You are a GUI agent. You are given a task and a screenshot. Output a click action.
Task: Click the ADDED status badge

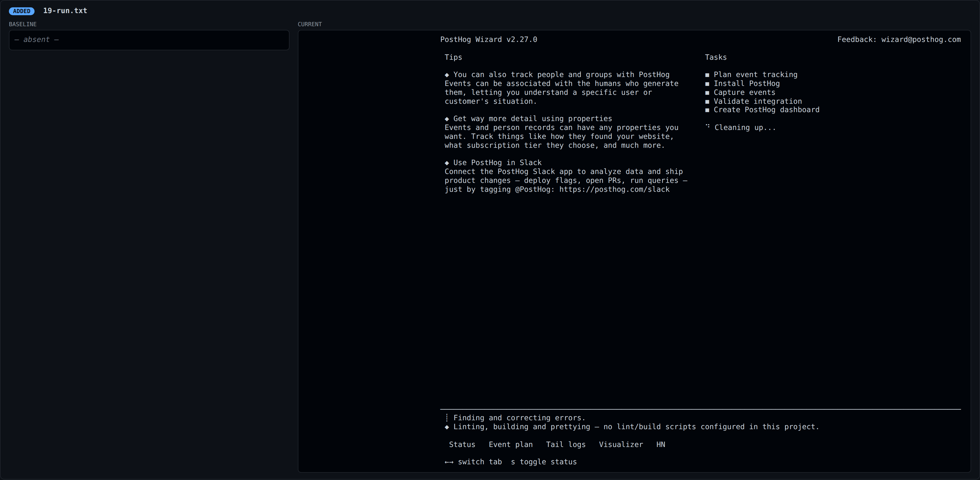(22, 11)
